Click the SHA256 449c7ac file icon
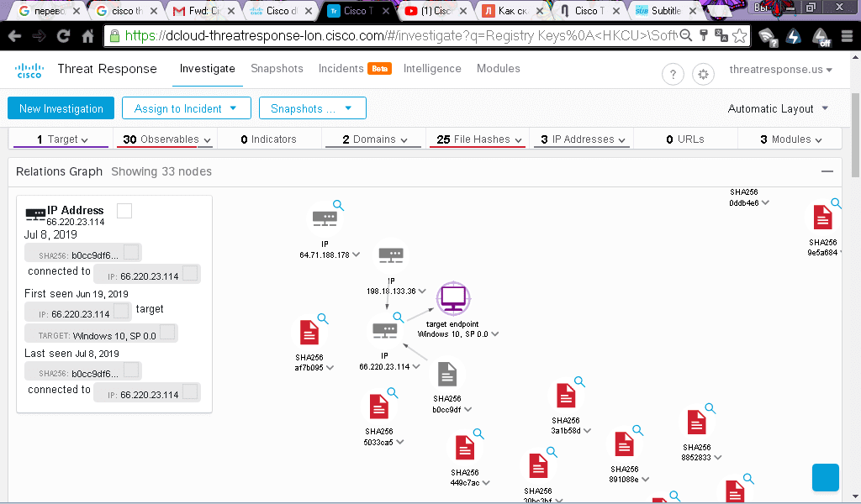The width and height of the screenshot is (861, 504). (x=464, y=448)
